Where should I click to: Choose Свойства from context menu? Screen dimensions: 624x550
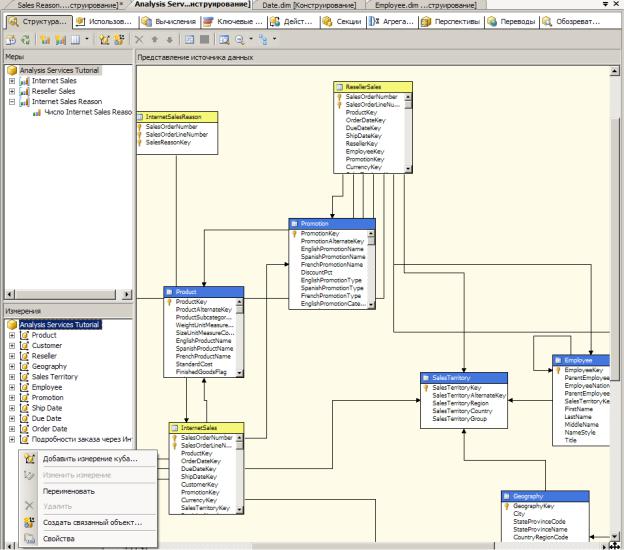click(88, 538)
